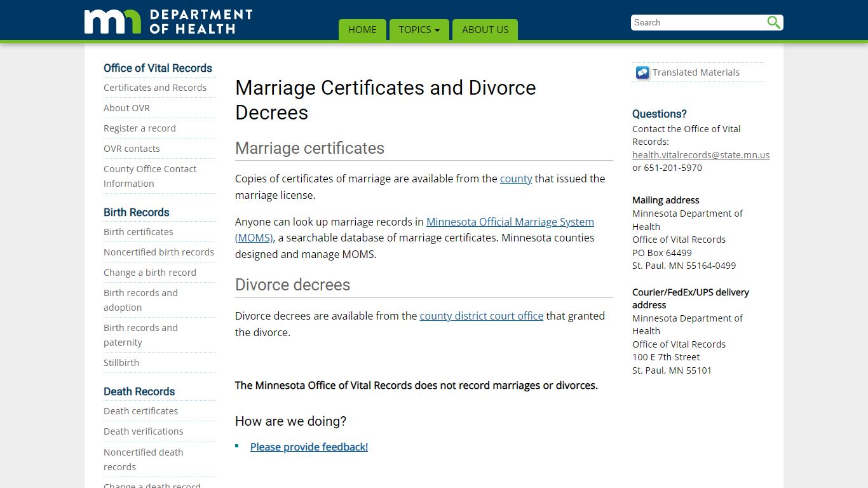Image resolution: width=868 pixels, height=488 pixels.
Task: Click the Questions? heading
Action: pyautogui.click(x=660, y=114)
